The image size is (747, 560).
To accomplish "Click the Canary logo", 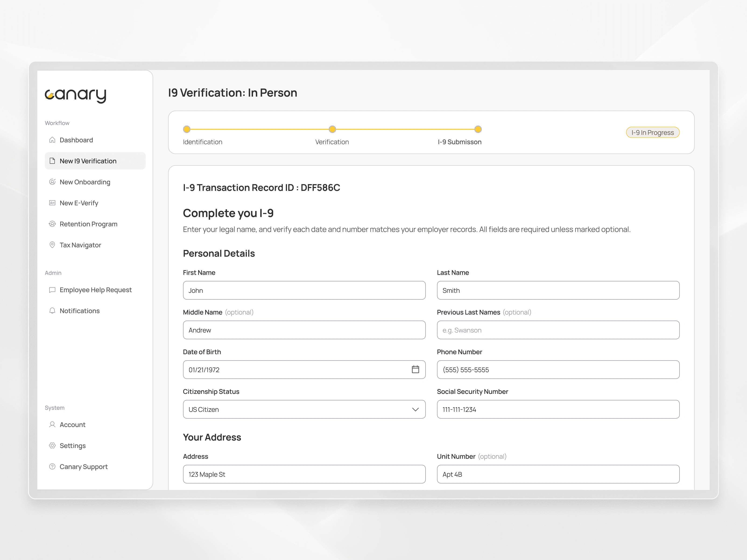I will (x=76, y=95).
